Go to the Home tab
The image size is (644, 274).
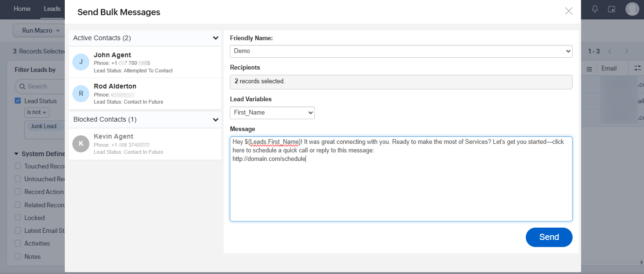coord(22,9)
